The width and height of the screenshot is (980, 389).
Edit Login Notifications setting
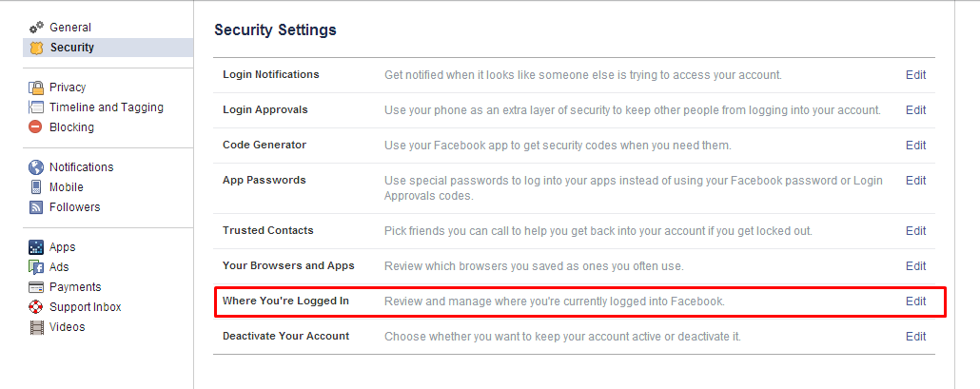tap(915, 75)
